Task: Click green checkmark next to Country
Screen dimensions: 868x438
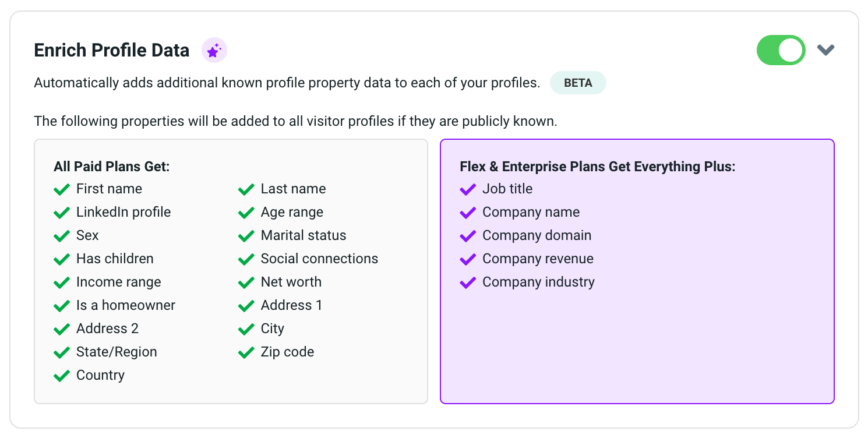Action: coord(62,376)
